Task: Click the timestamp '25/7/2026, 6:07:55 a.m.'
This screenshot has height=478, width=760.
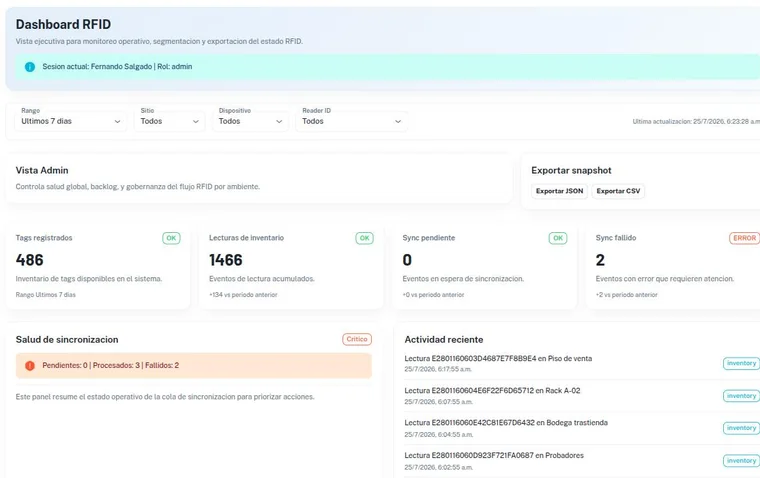Action: [439, 402]
